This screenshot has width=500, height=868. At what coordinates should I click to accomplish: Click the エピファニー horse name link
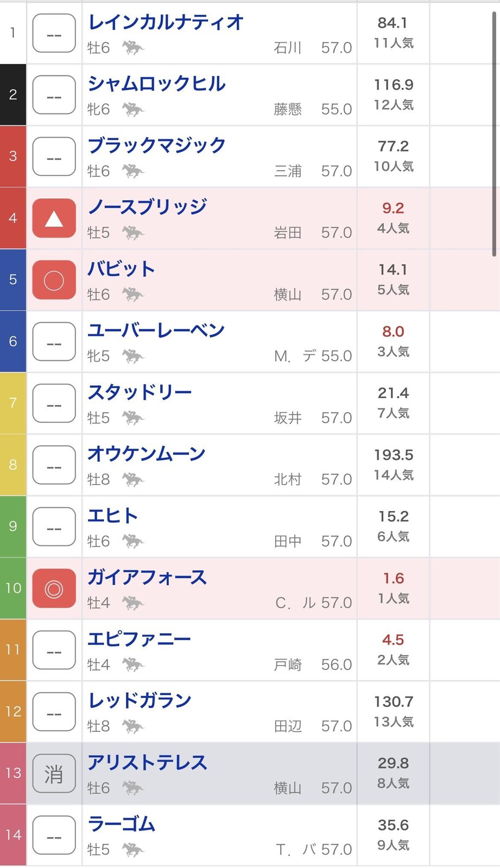click(140, 639)
